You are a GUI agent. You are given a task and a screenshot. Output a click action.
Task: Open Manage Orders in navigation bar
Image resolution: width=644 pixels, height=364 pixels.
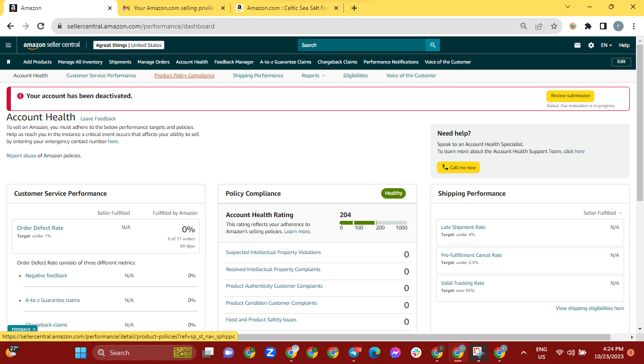pos(153,62)
